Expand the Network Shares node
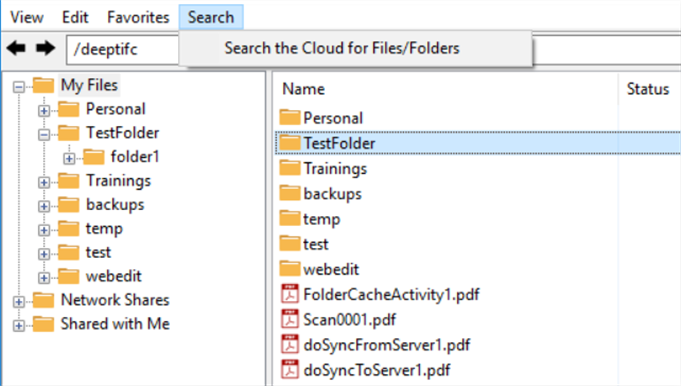Image resolution: width=681 pixels, height=386 pixels. [19, 301]
